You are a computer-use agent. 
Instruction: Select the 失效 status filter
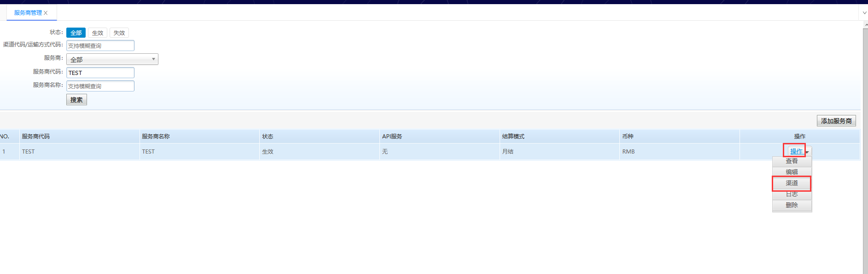[x=119, y=33]
